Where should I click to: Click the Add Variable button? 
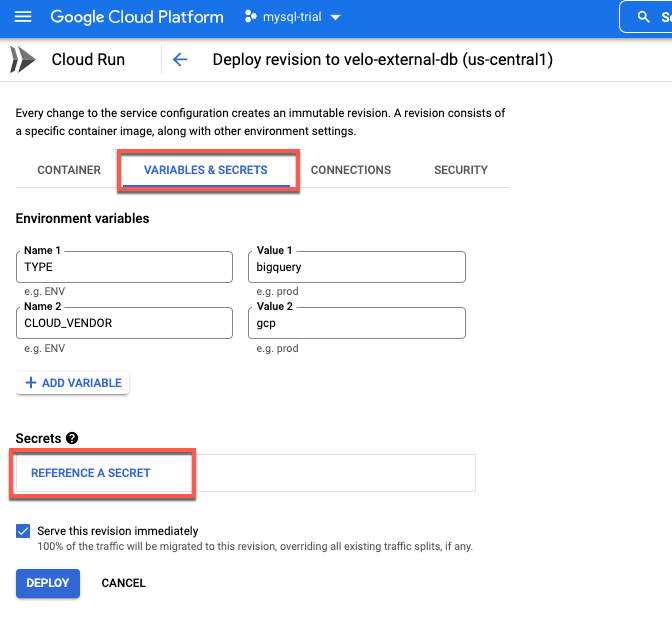click(73, 383)
